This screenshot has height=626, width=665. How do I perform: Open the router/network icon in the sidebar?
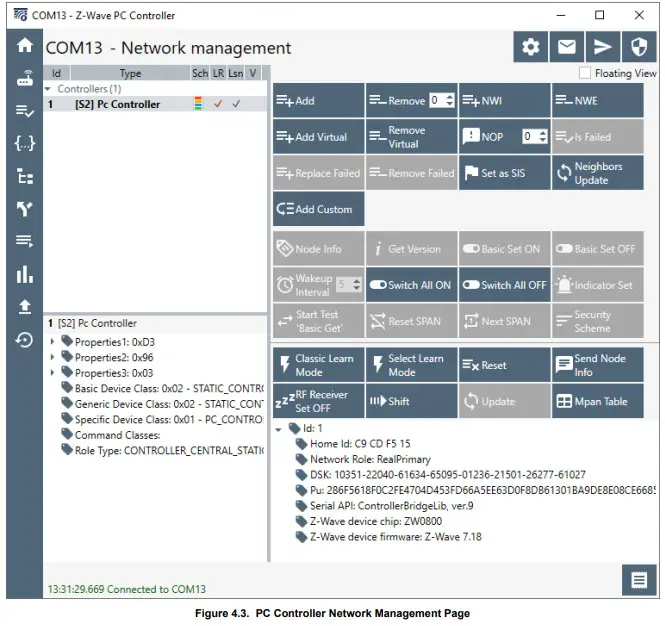click(25, 78)
